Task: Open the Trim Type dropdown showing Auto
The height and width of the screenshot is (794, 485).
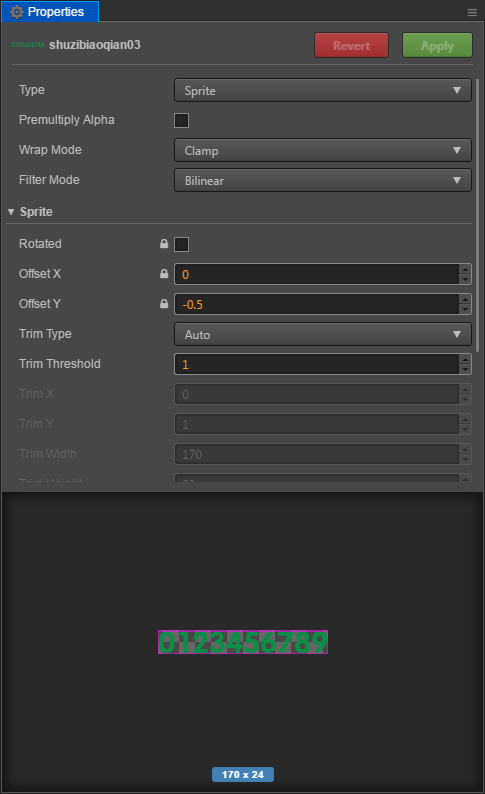Action: point(322,334)
